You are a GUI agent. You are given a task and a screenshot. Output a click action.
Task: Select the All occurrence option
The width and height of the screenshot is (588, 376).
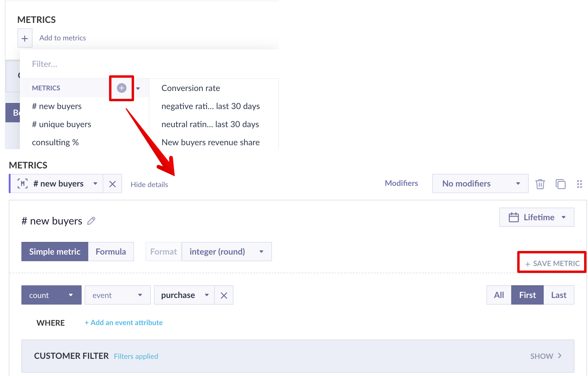499,295
